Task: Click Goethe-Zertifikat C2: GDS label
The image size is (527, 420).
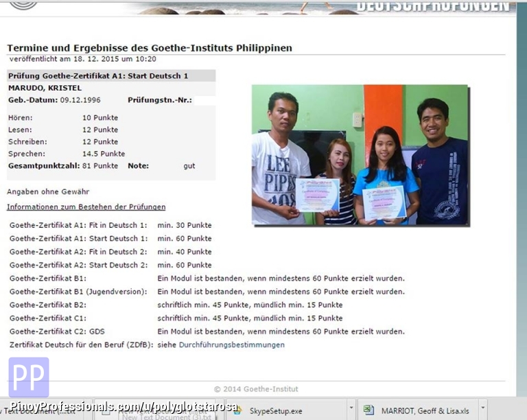Action: (x=57, y=331)
